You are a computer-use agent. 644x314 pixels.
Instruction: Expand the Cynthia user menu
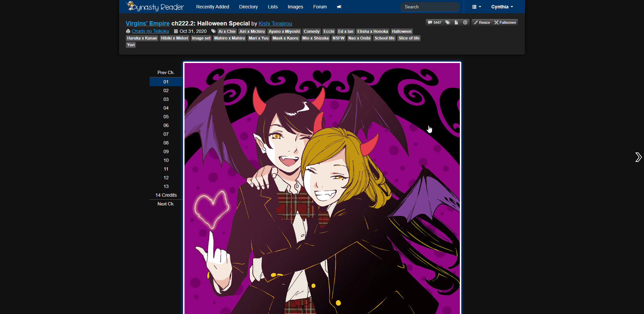tap(502, 7)
